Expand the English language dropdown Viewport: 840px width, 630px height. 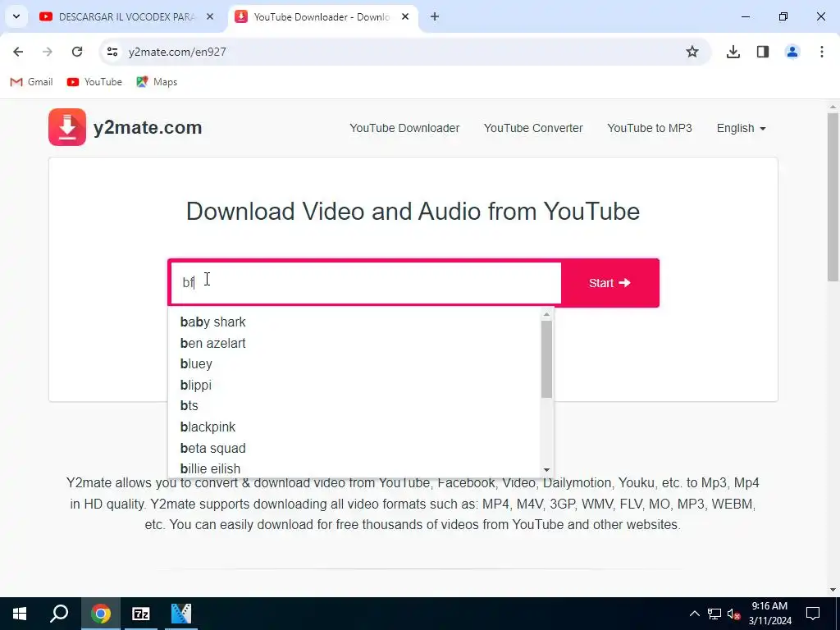741,129
